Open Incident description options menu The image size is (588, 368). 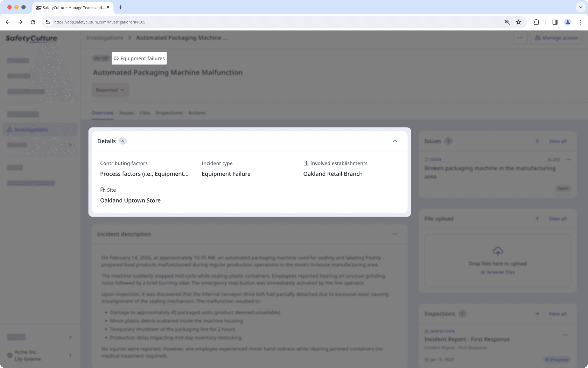pyautogui.click(x=395, y=234)
